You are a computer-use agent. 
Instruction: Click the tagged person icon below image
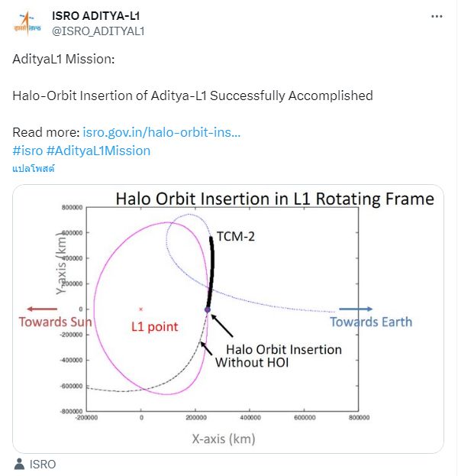click(19, 464)
